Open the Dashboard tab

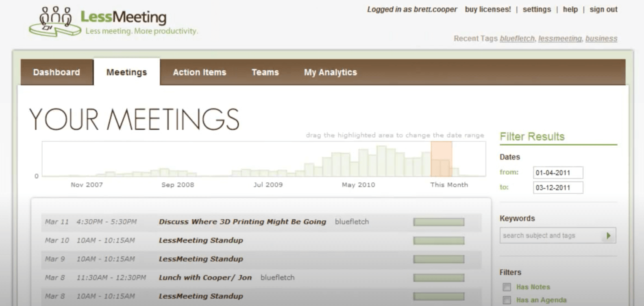click(57, 72)
